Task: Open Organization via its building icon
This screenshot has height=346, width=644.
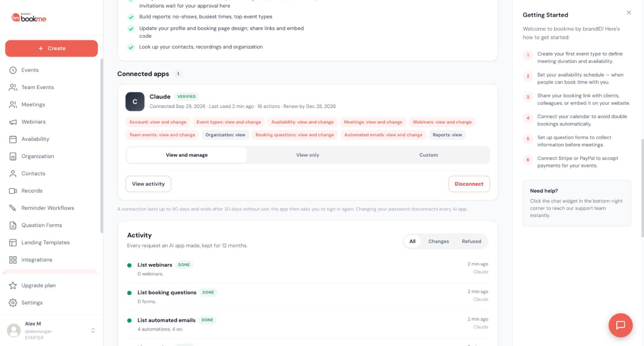Action: [x=13, y=156]
